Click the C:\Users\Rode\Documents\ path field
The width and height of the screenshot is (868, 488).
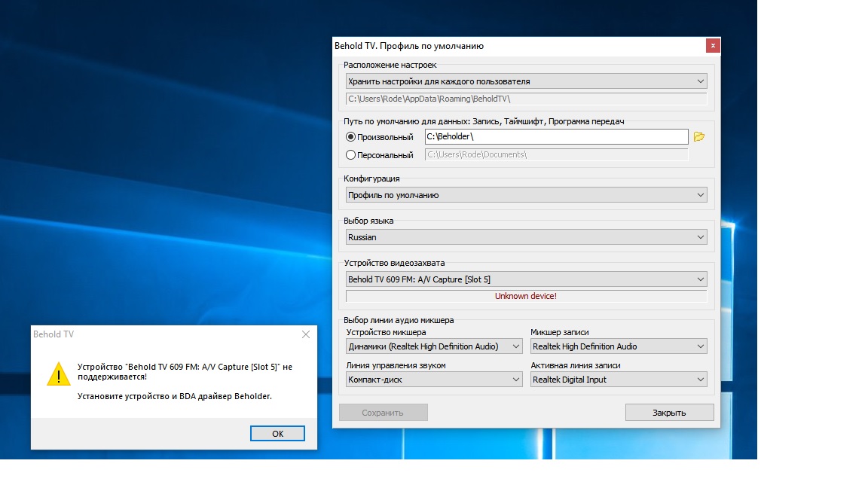(556, 155)
